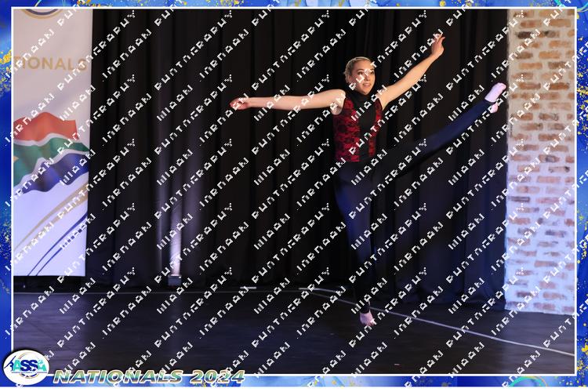
Task: Click the "NATIONALS 2024" caption text
Action: tap(149, 376)
